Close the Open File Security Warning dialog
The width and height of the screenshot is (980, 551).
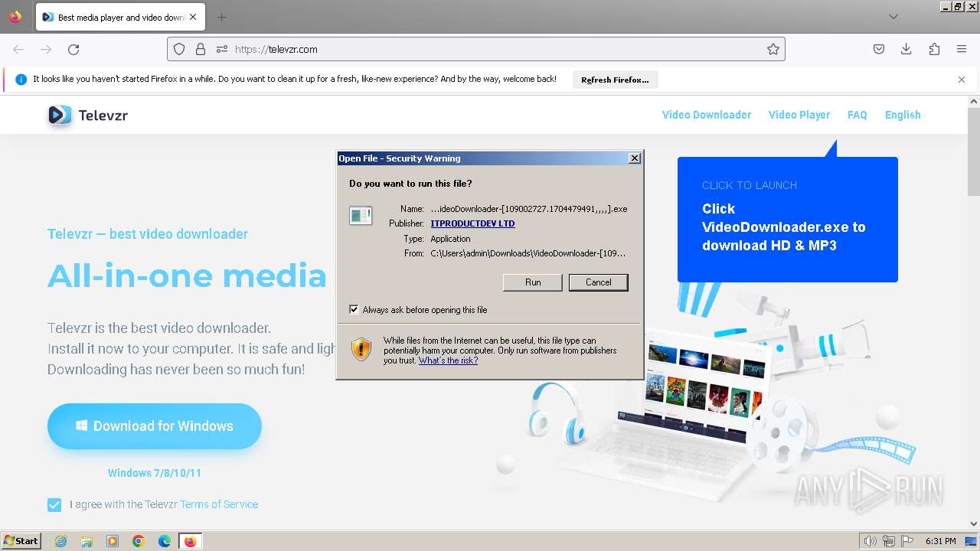634,158
